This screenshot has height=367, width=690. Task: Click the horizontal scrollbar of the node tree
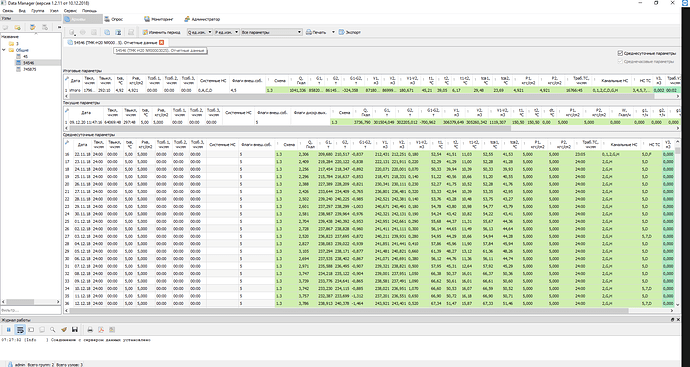[30, 302]
